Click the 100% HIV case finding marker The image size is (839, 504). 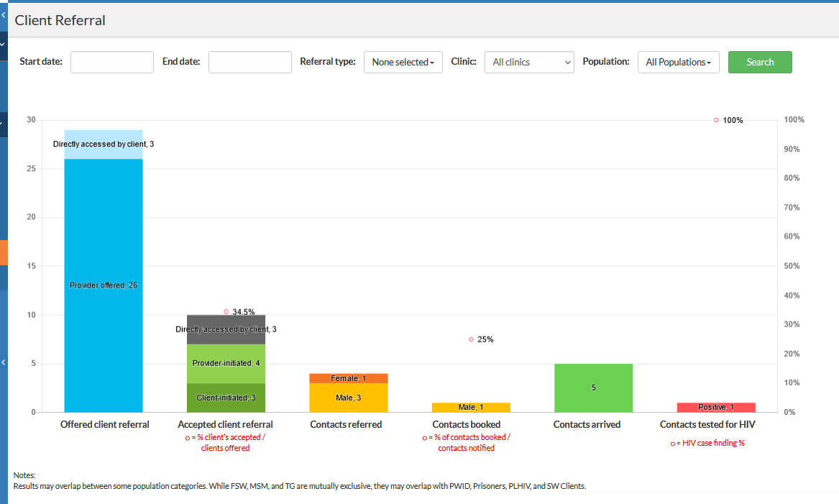tap(716, 120)
